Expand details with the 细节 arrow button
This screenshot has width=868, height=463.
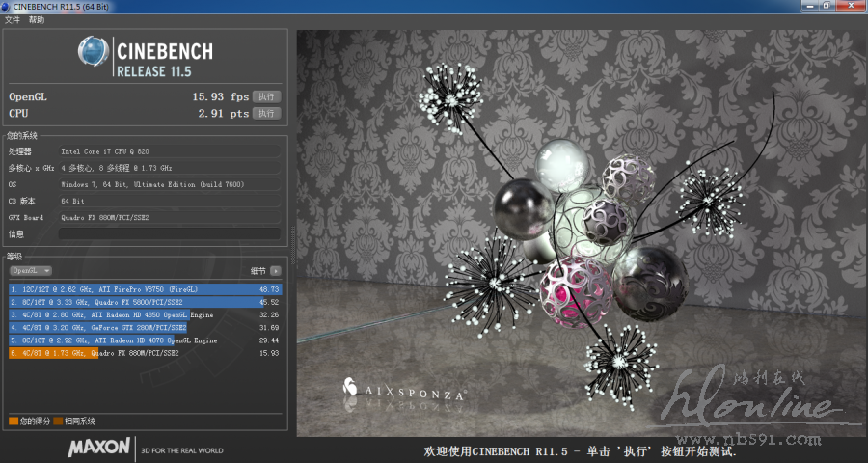pos(276,271)
